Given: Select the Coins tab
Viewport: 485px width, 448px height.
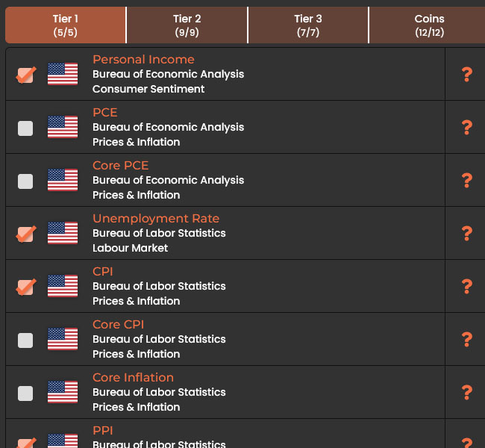Looking at the screenshot, I should [x=429, y=25].
